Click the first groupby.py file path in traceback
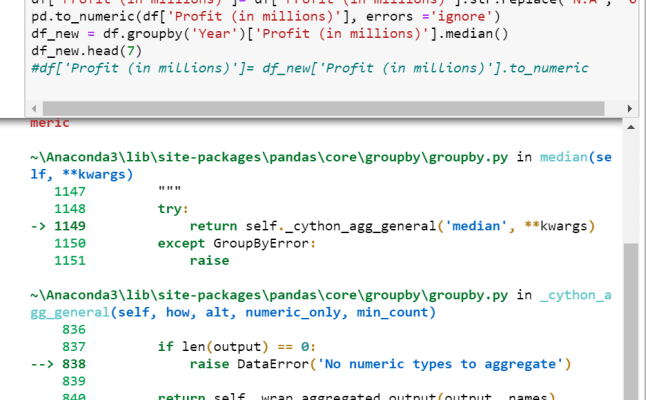The image size is (650, 400). point(269,157)
